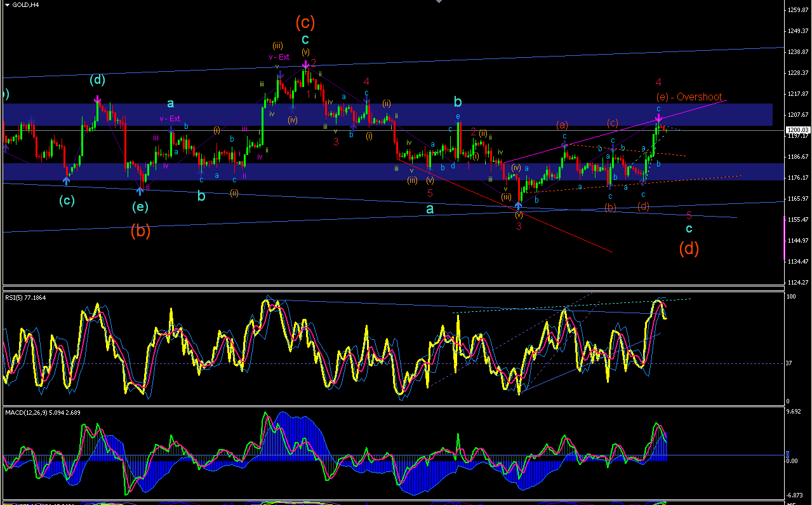Select the magenta down arrow below orange (v) peak

tap(305, 64)
